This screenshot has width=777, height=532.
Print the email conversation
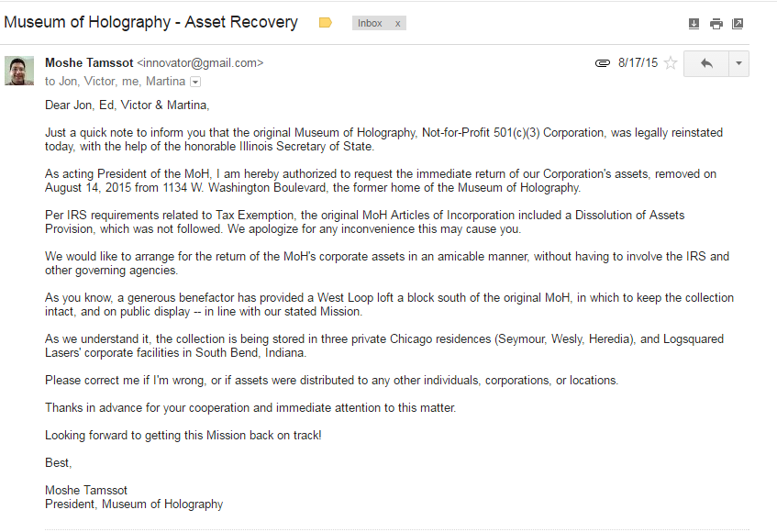(716, 24)
